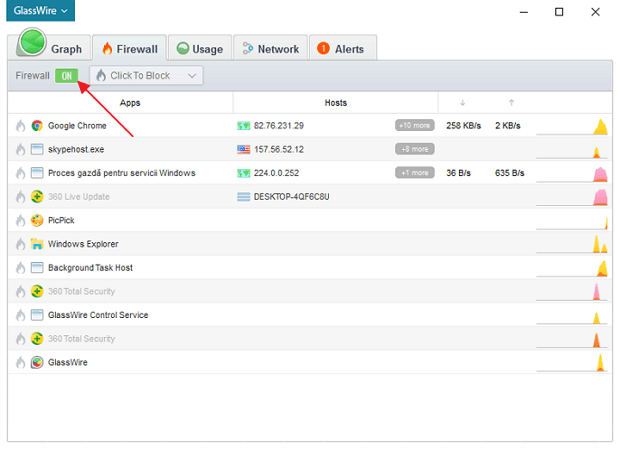The image size is (620, 449).
Task: Toggle block flame for Proces gazdă pentru servicii Windows
Action: (x=21, y=173)
